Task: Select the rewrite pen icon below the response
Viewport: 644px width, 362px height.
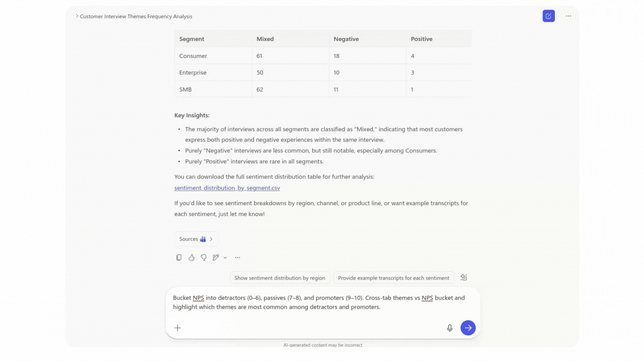Action: pos(216,257)
